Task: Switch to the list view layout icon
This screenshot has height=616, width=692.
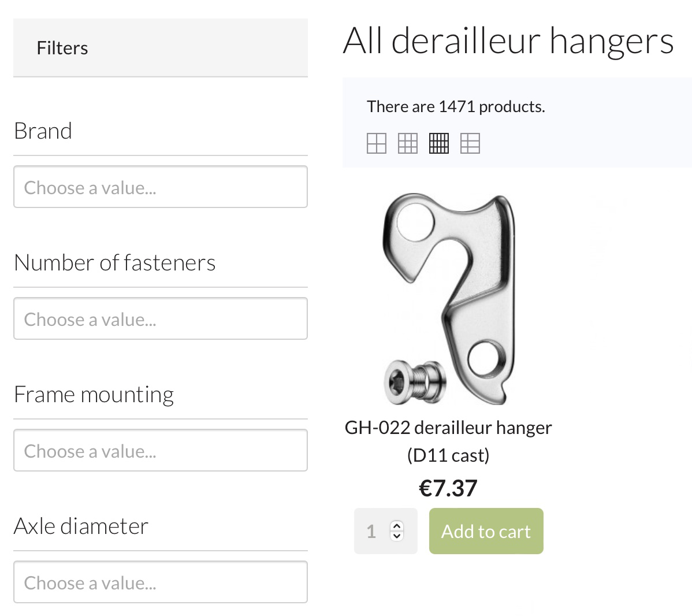Action: (470, 143)
